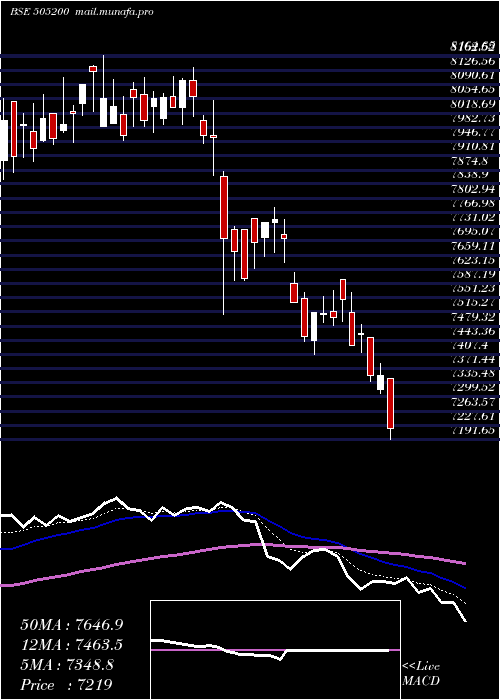Screen dimensions: 500x700
Task: Select the 'Price : 7219' readout
Action: [66, 685]
